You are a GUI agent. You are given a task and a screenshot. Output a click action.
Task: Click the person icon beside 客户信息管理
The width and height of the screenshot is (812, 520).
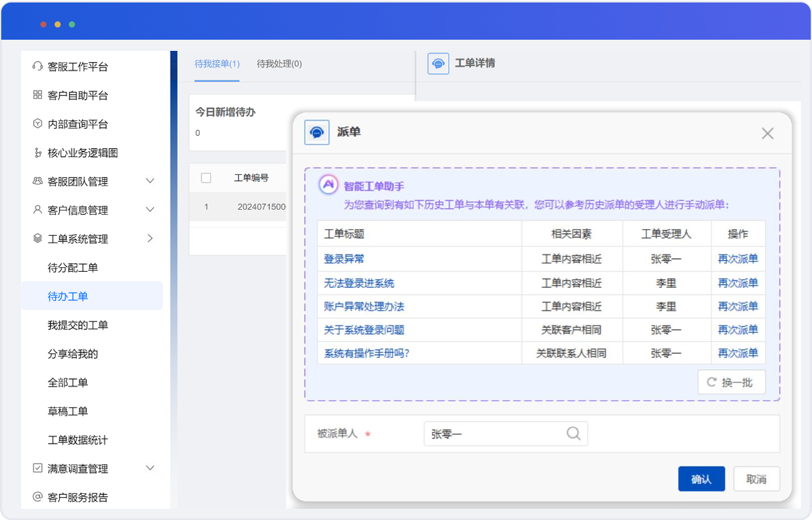tap(37, 210)
